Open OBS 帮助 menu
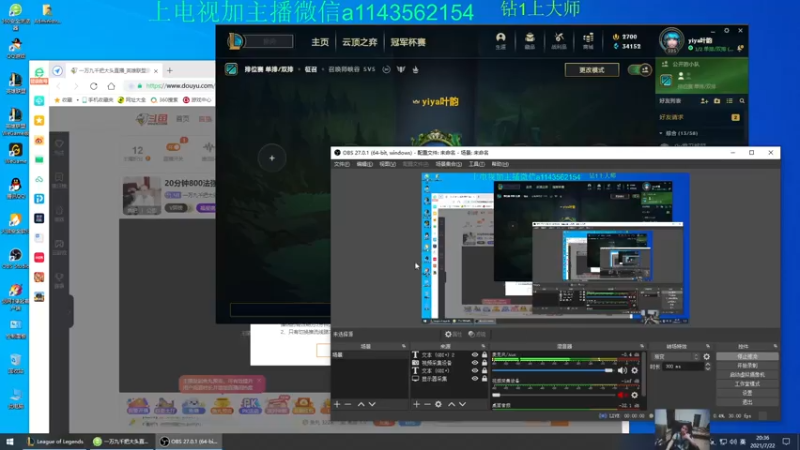 (x=499, y=164)
